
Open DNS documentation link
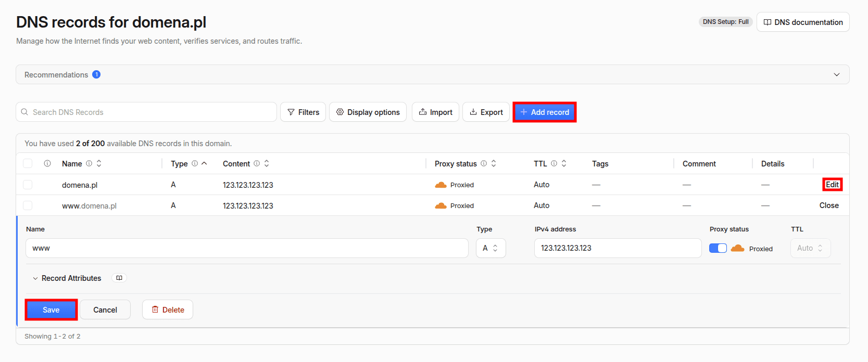[x=803, y=22]
